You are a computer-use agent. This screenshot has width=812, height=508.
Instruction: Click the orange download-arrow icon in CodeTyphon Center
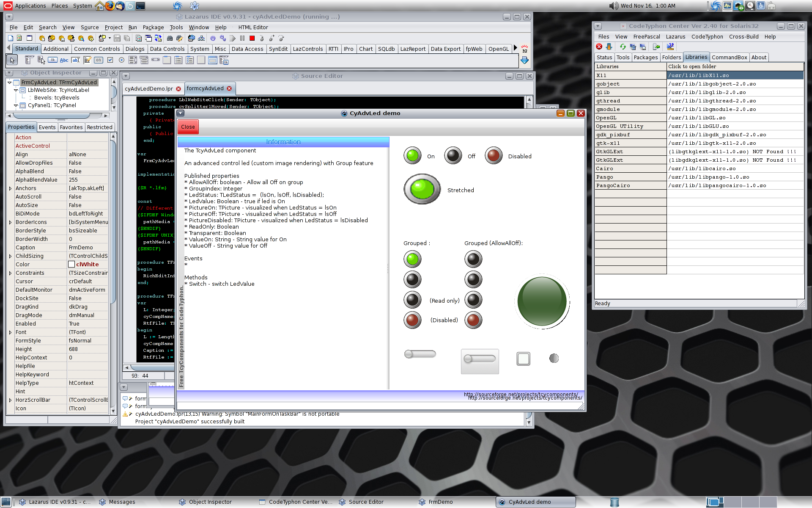coord(609,47)
